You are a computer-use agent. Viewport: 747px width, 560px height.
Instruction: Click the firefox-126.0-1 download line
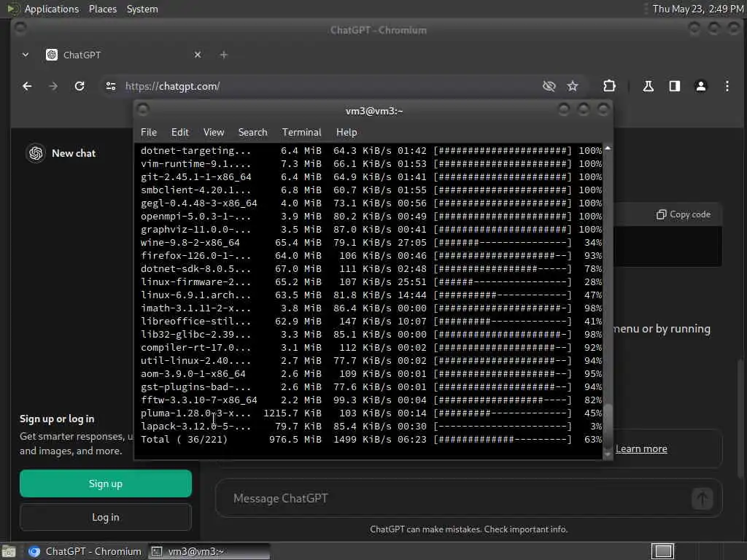click(x=371, y=256)
